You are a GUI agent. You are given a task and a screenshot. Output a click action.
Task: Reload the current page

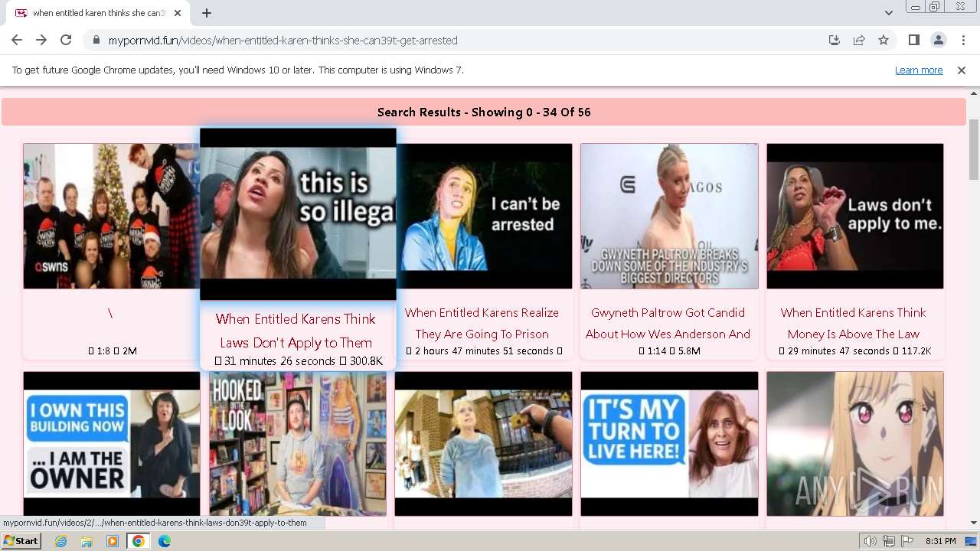(66, 40)
